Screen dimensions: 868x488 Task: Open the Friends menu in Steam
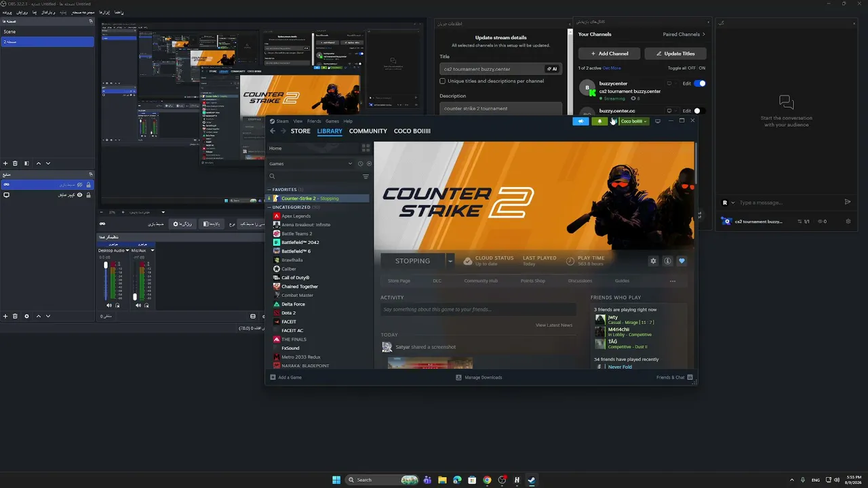tap(314, 121)
